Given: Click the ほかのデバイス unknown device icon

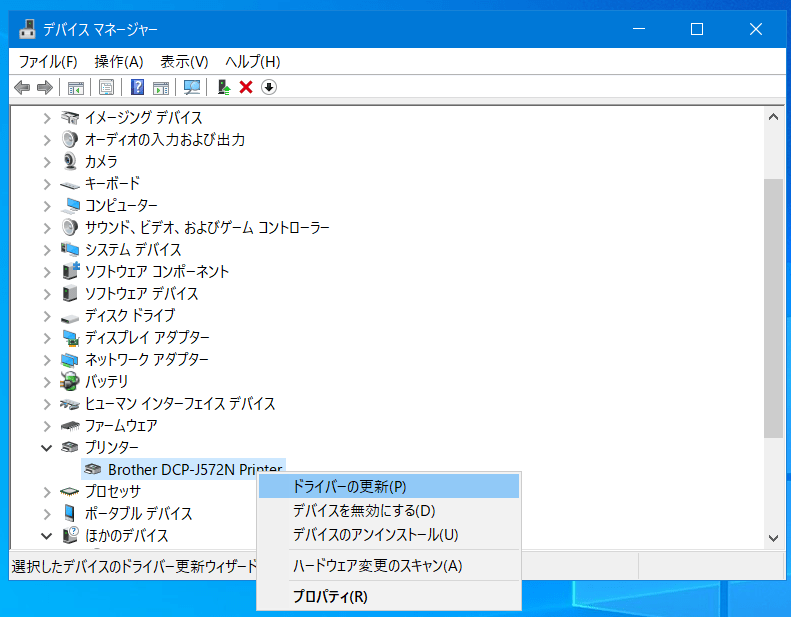Looking at the screenshot, I should pyautogui.click(x=70, y=535).
